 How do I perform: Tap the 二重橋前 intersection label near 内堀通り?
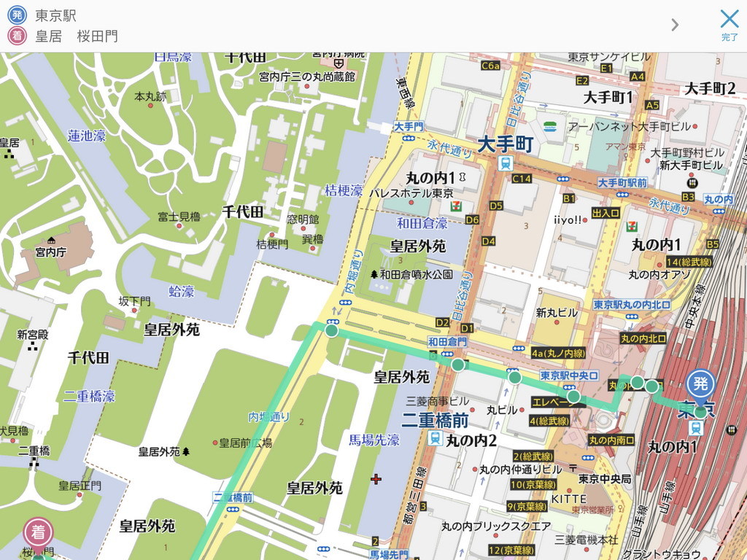(x=233, y=498)
